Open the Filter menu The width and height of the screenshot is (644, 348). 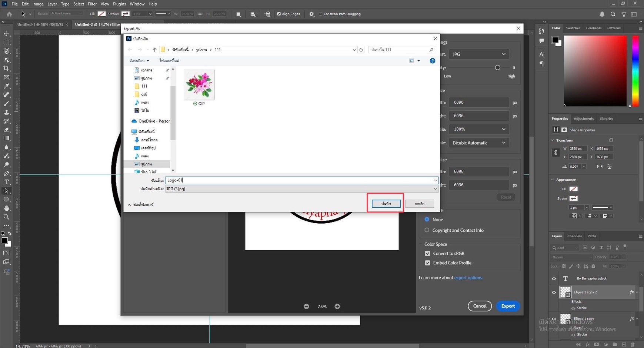pos(92,4)
